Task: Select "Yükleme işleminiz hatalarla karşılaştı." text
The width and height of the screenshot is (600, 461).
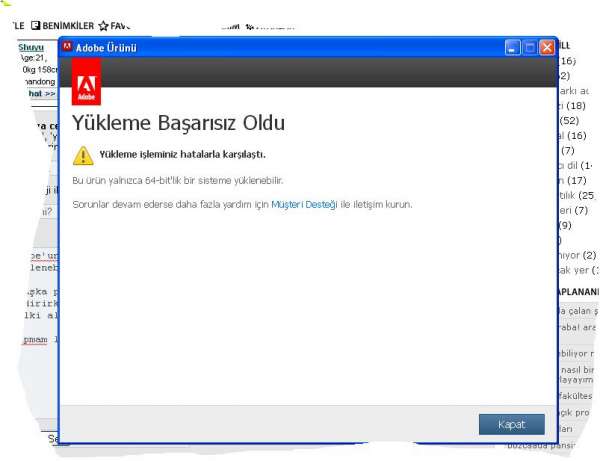Action: point(183,155)
